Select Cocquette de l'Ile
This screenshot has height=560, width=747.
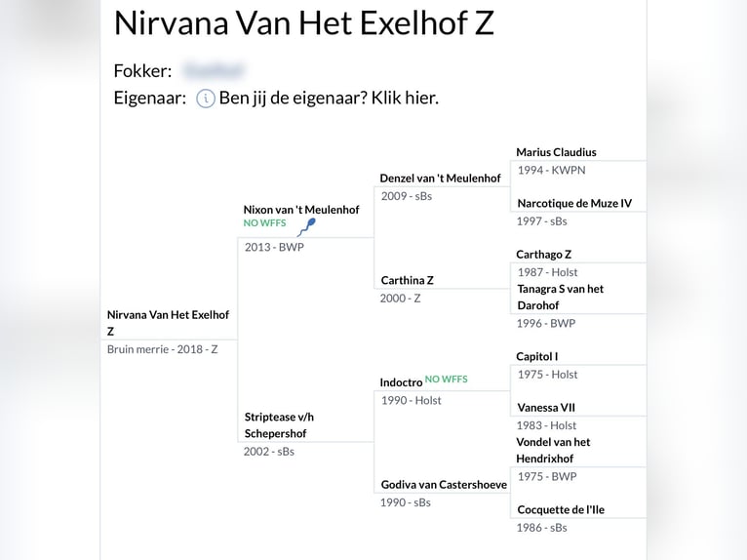coord(561,509)
